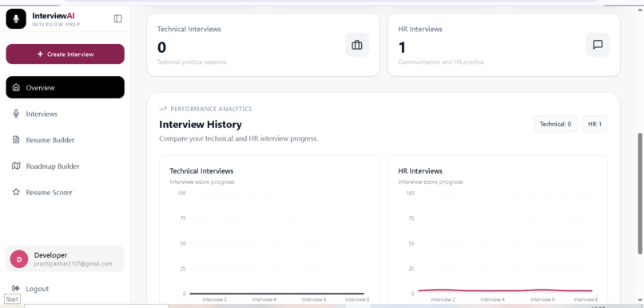Collapse the sidebar with the panel icon
This screenshot has height=308, width=644.
click(x=118, y=18)
